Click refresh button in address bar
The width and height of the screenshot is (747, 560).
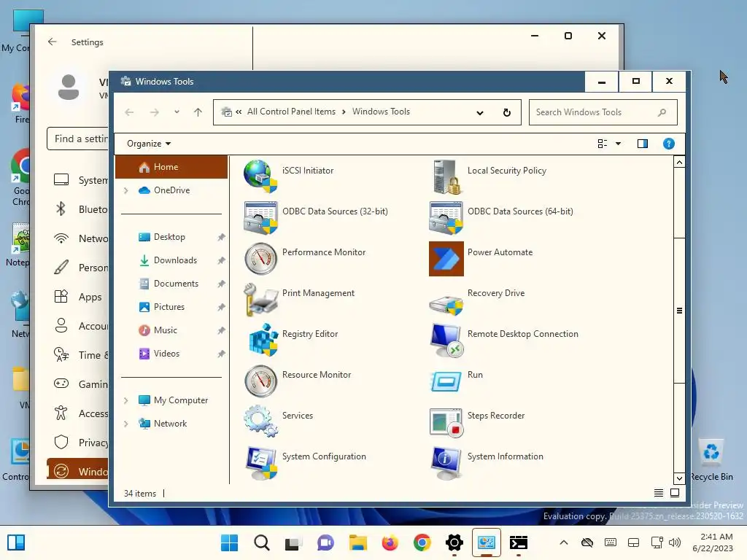pos(507,112)
